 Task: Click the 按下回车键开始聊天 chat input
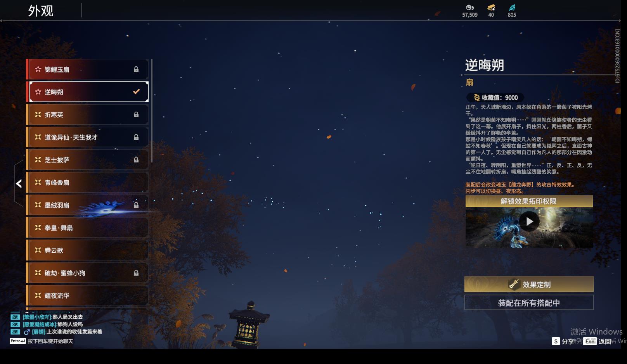pyautogui.click(x=50, y=341)
